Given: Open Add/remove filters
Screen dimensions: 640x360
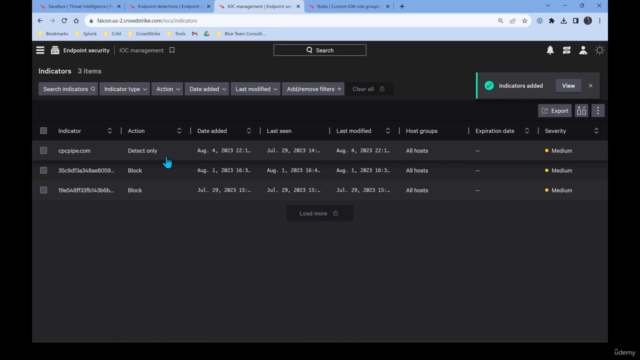Looking at the screenshot, I should (x=313, y=89).
